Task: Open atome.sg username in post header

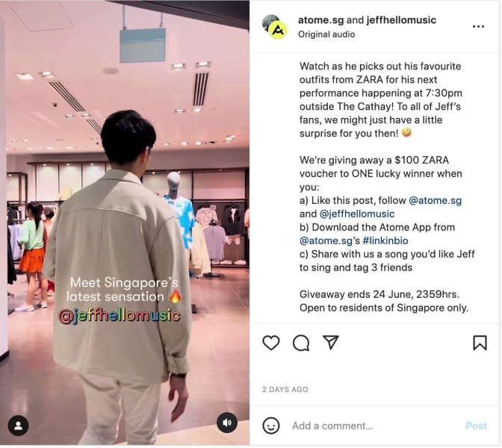Action: [x=320, y=20]
